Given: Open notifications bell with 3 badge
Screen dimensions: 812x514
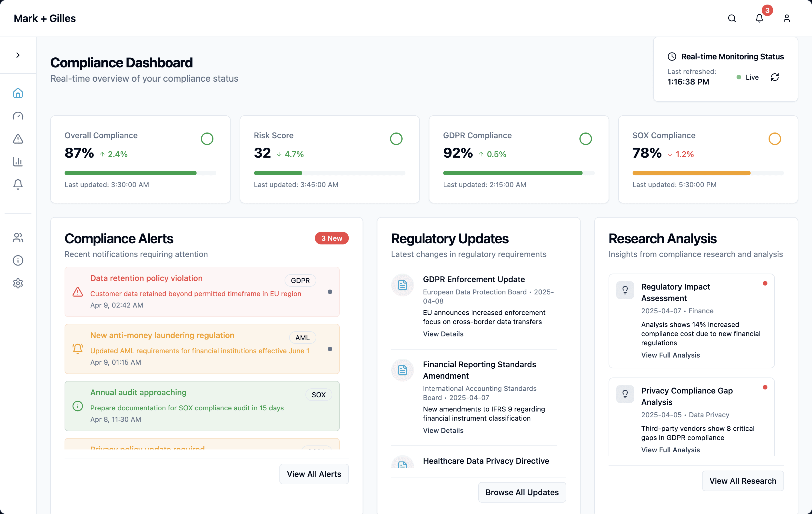Looking at the screenshot, I should [x=759, y=18].
